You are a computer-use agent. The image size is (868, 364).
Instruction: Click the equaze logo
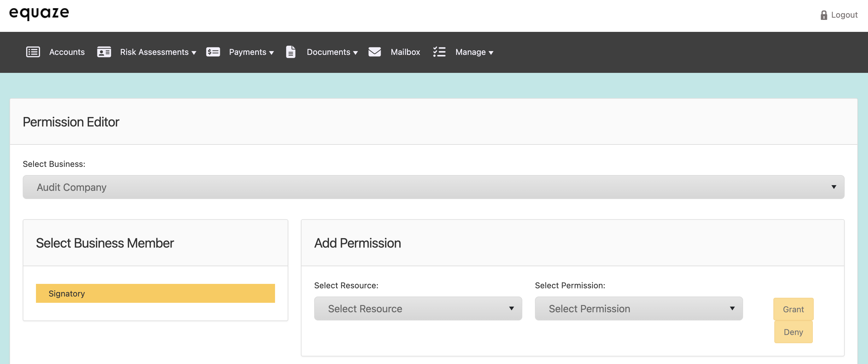[39, 14]
